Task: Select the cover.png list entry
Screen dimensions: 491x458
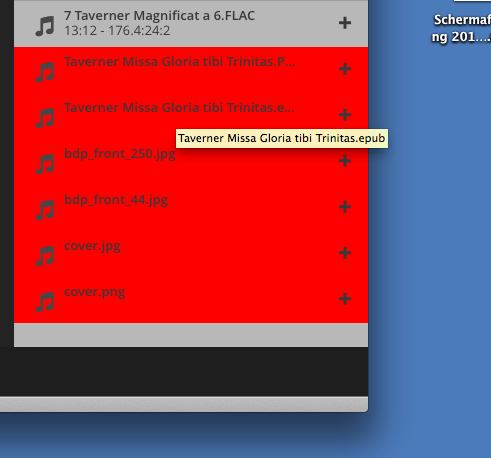Action: coord(191,300)
